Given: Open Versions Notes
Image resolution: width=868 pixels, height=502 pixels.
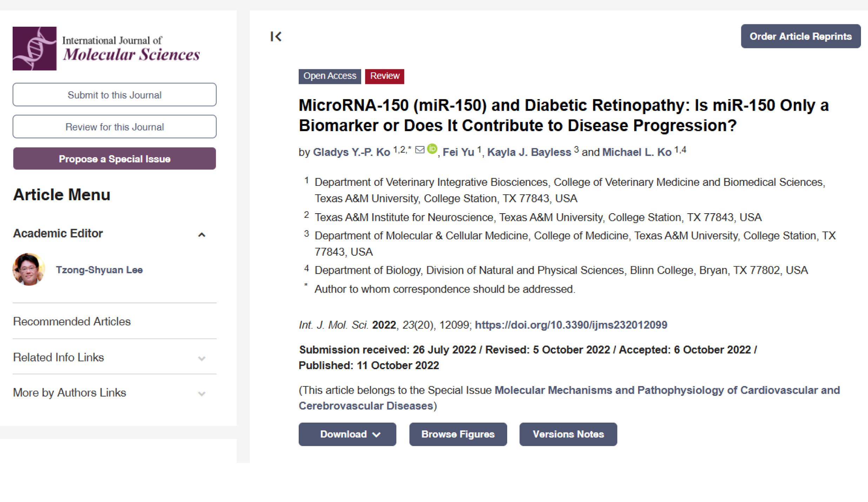Looking at the screenshot, I should pyautogui.click(x=568, y=434).
